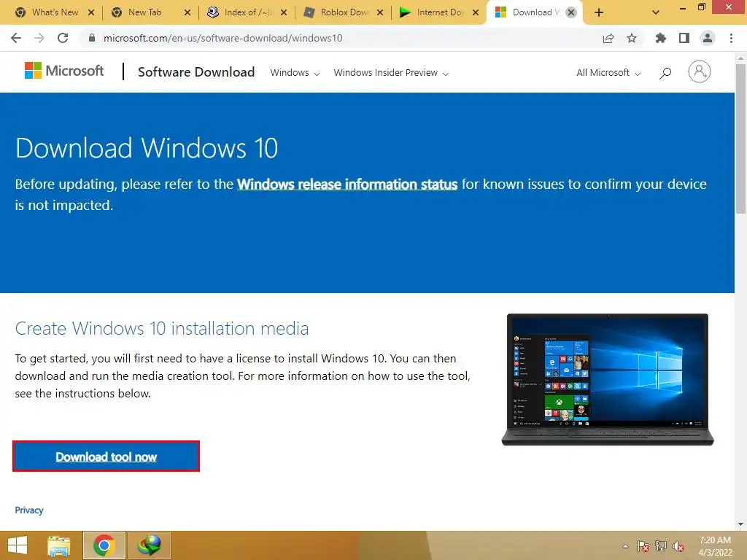This screenshot has width=747, height=560.
Task: Click the Microsoft logo
Action: point(64,71)
